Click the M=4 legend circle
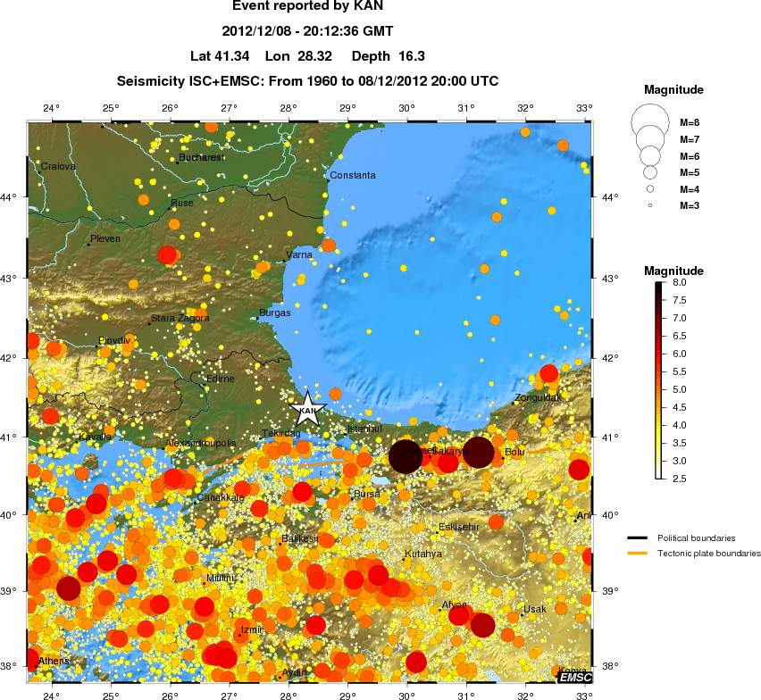The height and width of the screenshot is (700, 761). point(650,188)
